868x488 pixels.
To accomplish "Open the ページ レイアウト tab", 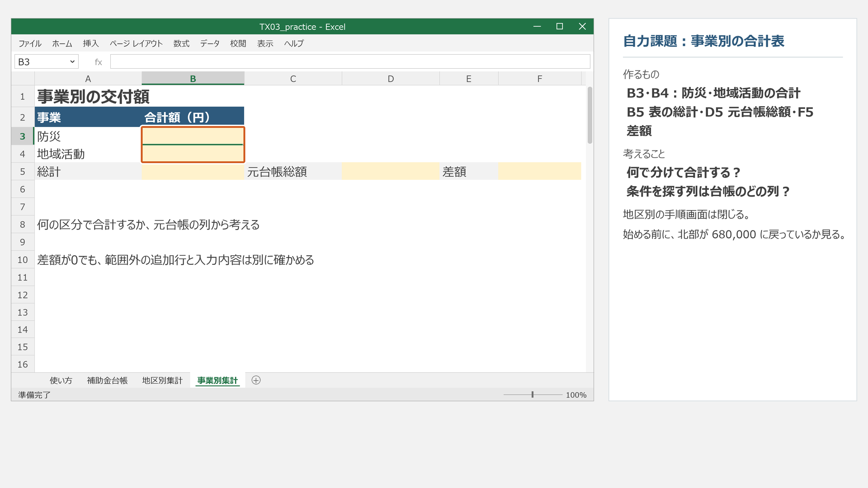I will 136,43.
